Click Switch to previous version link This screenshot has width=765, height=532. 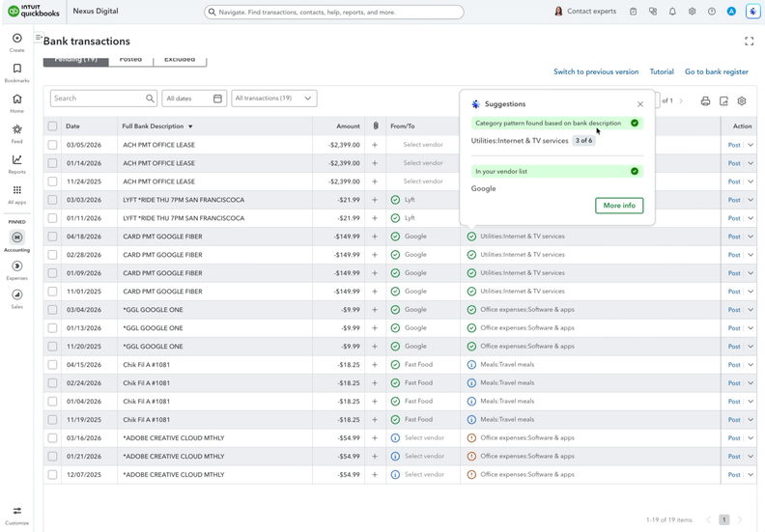click(596, 71)
